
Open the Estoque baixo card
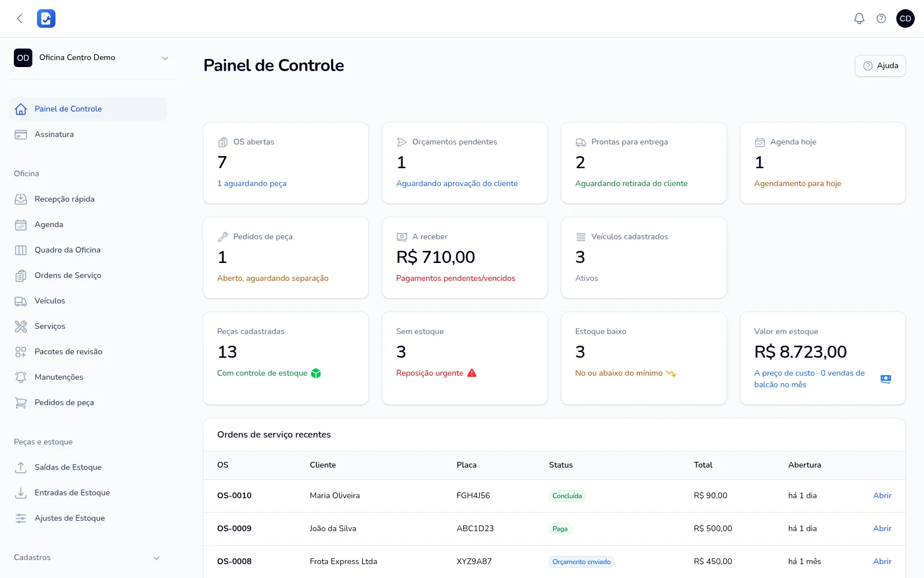coord(644,358)
